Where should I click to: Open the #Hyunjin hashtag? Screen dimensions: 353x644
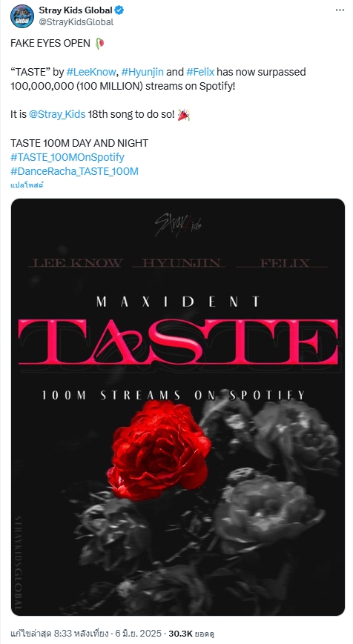coord(142,72)
